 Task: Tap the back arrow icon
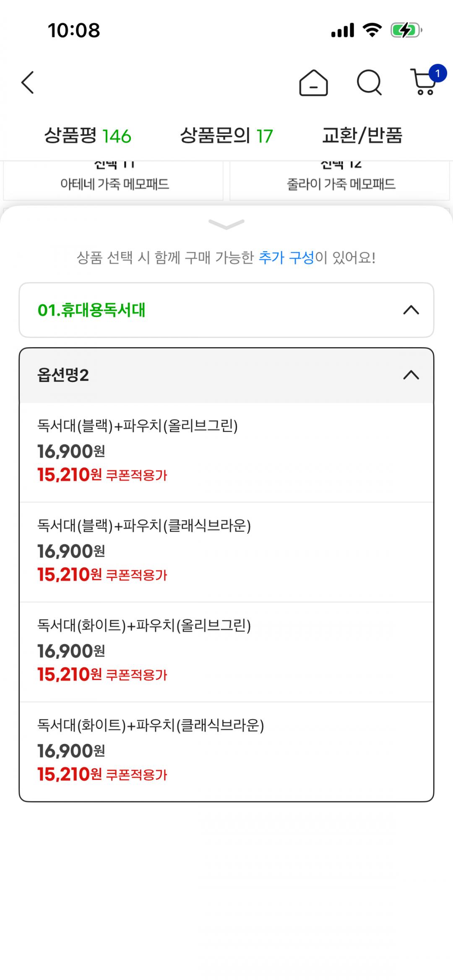pyautogui.click(x=28, y=82)
